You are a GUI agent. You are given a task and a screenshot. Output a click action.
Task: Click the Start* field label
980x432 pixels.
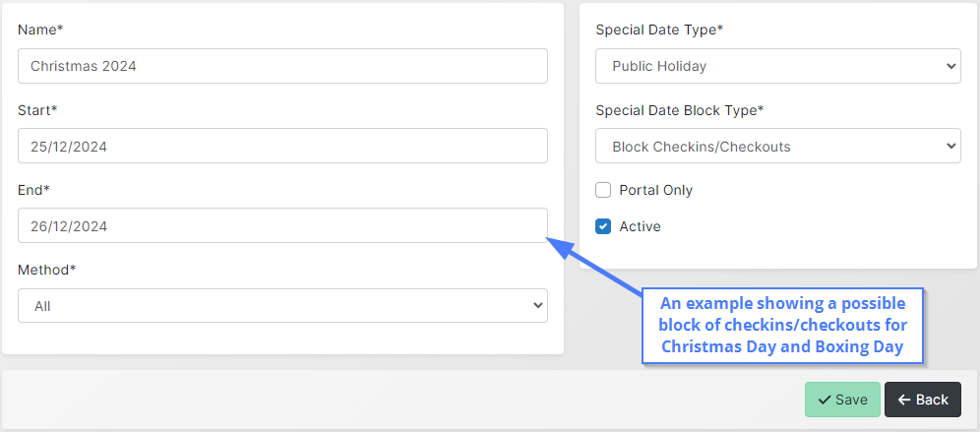(x=37, y=110)
